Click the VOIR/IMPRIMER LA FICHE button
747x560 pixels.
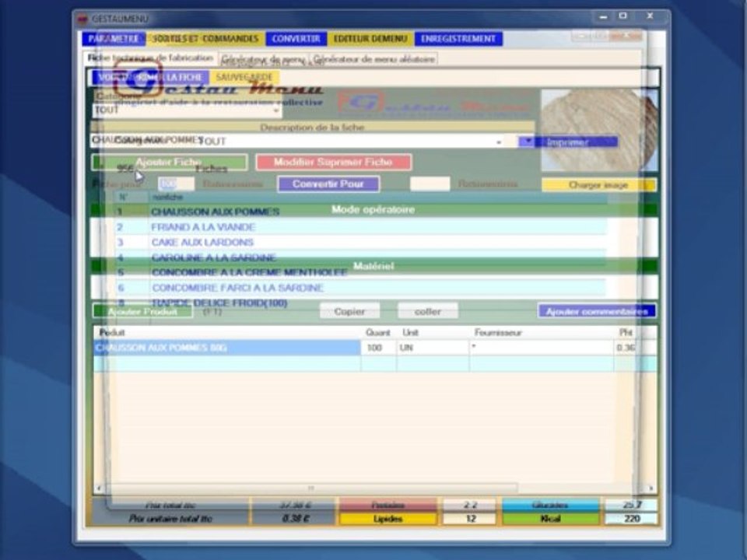150,77
